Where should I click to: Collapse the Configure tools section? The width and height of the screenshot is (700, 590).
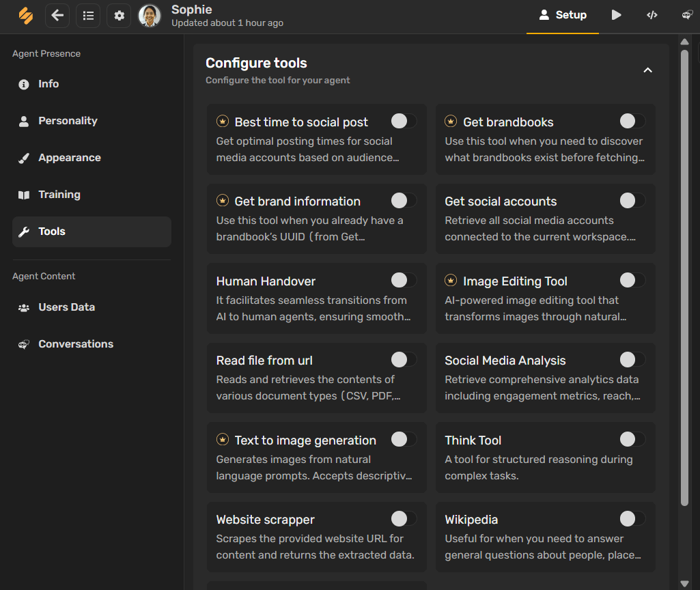[647, 70]
